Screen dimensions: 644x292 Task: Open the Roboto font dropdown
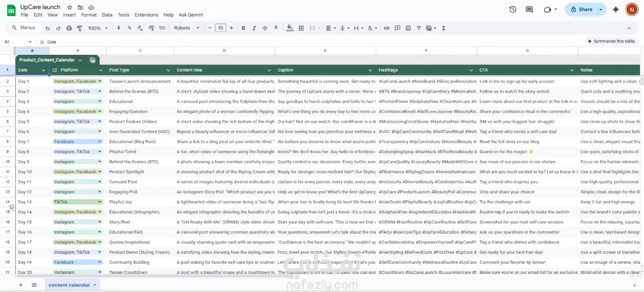[x=187, y=28]
